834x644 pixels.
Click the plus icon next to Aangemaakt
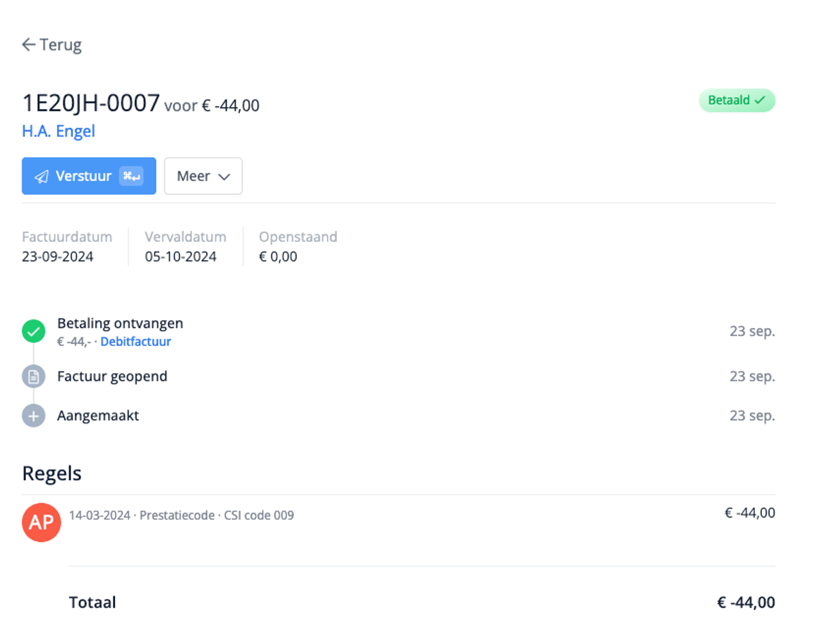pos(33,416)
